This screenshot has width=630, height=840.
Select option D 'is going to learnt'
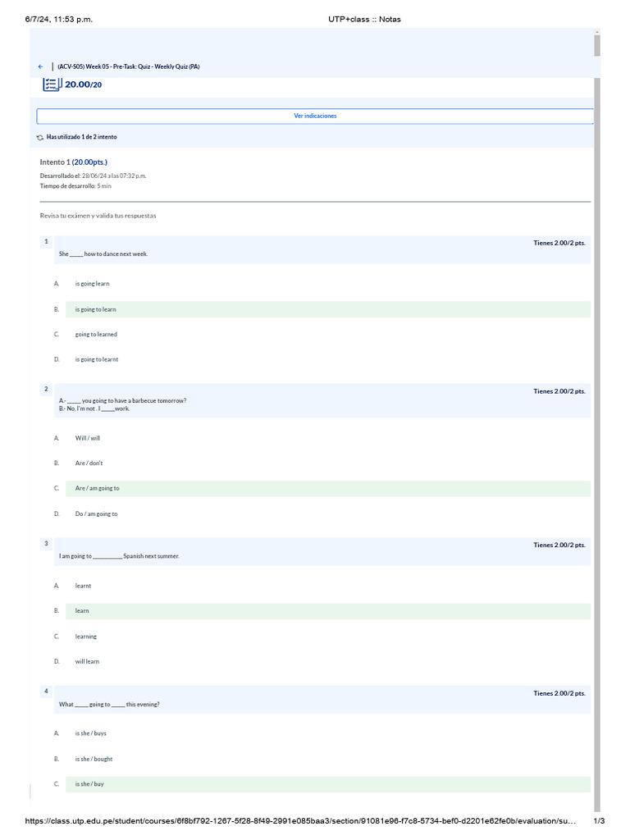[x=97, y=359]
